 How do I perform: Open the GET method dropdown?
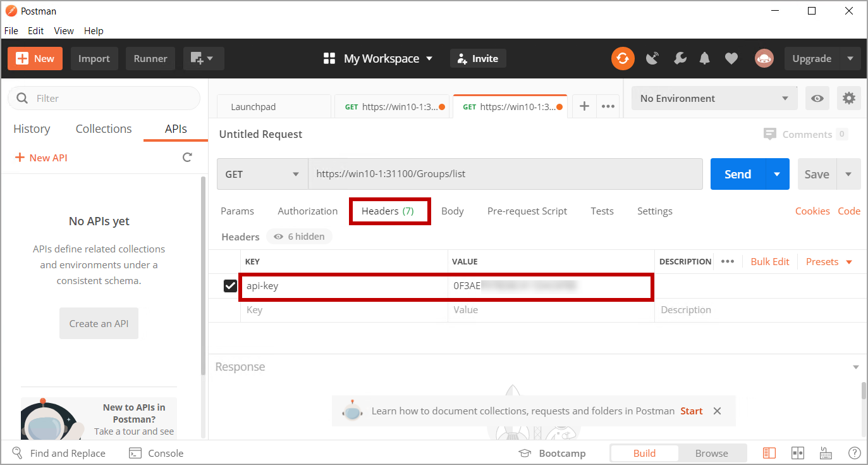262,174
